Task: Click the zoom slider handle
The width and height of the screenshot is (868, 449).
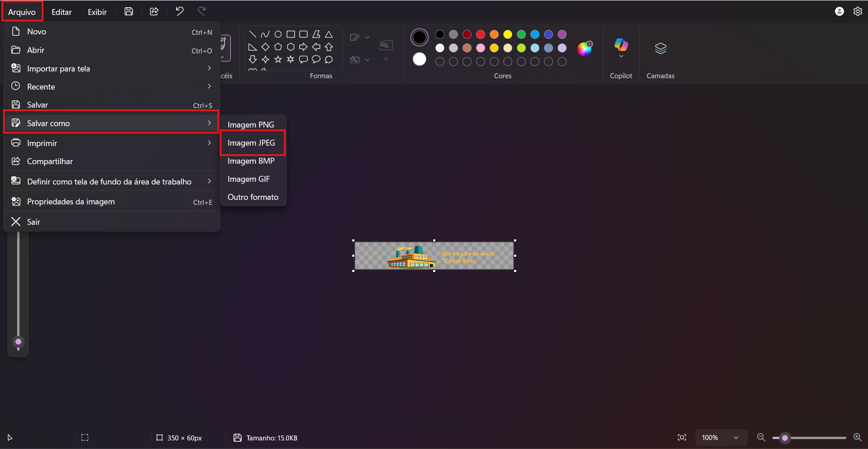Action: [x=785, y=438]
